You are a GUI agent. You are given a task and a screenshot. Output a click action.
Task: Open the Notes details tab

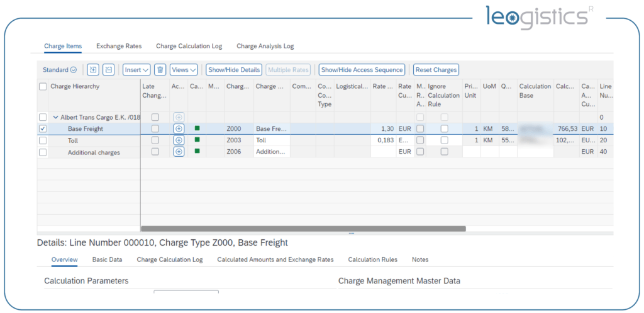coord(420,259)
